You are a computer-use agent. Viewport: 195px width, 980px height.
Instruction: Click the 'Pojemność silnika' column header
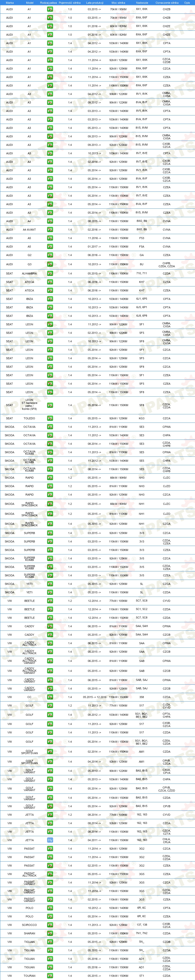(70, 3)
